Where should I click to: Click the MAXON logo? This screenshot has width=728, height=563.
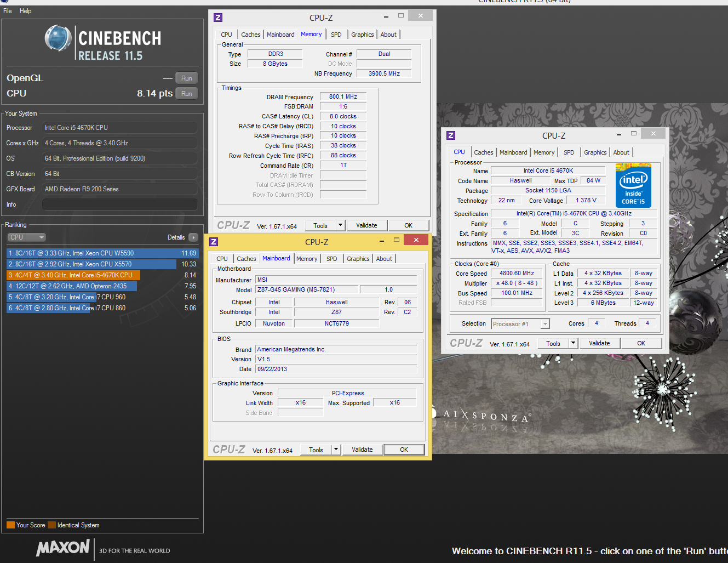pos(62,548)
